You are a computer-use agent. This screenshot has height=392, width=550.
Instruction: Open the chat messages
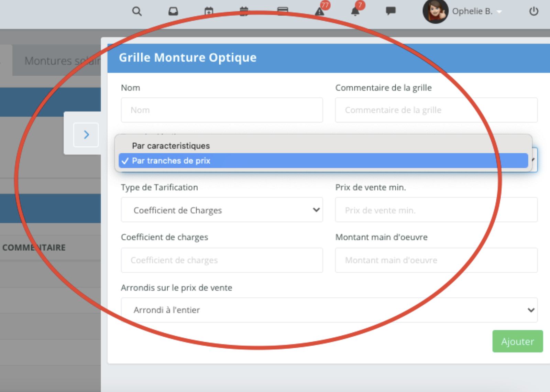391,11
